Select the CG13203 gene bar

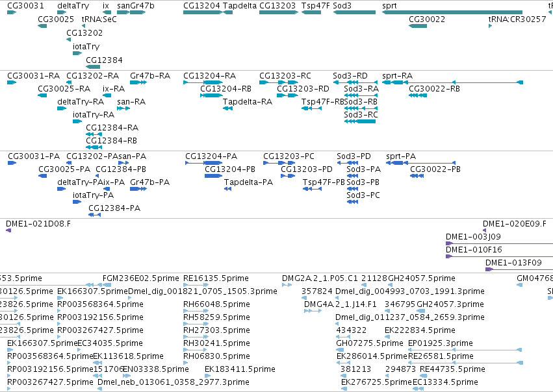click(279, 12)
